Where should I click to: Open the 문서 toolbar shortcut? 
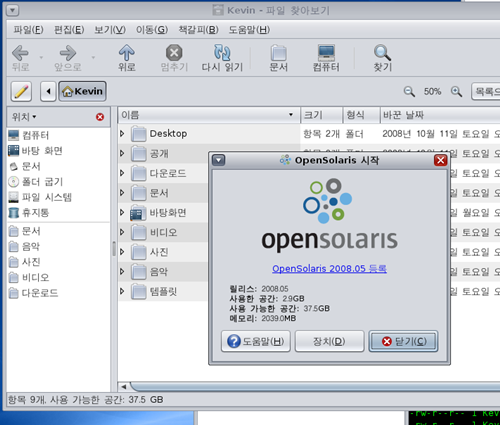pos(279,58)
